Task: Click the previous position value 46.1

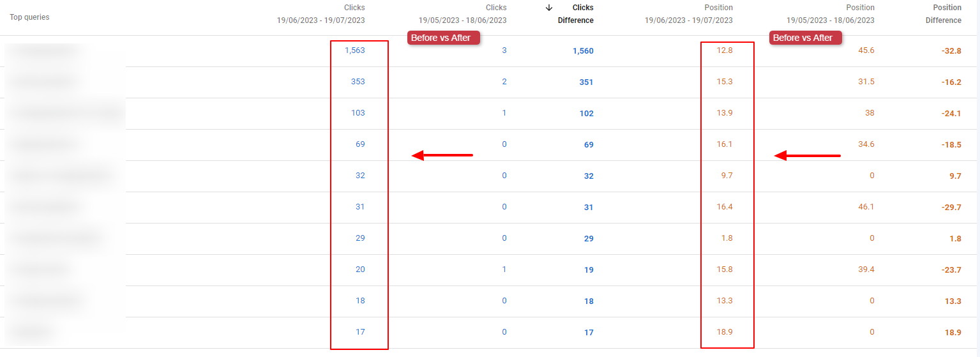Action: click(x=866, y=206)
